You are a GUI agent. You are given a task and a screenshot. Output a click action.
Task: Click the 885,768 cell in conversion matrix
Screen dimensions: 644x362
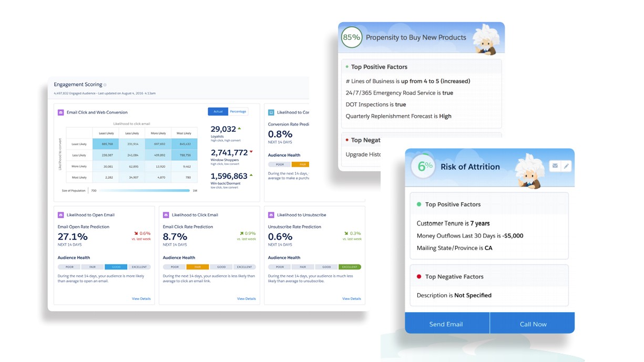[x=107, y=144]
